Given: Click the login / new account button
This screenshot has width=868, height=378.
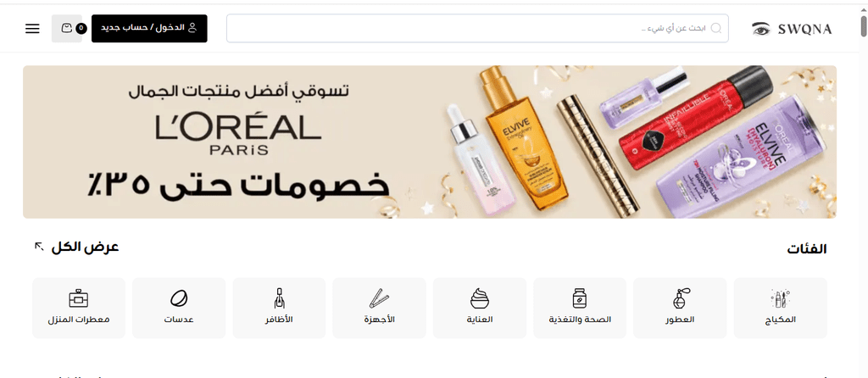Looking at the screenshot, I should [149, 28].
